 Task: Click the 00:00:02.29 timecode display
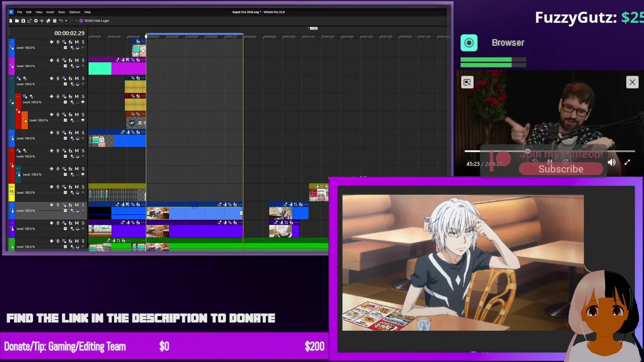pos(69,33)
